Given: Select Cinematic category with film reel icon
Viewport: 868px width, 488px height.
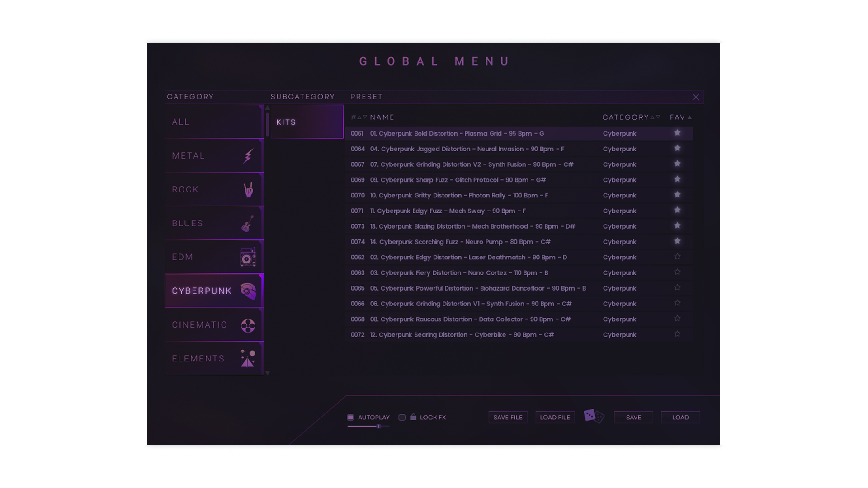Looking at the screenshot, I should (x=214, y=325).
